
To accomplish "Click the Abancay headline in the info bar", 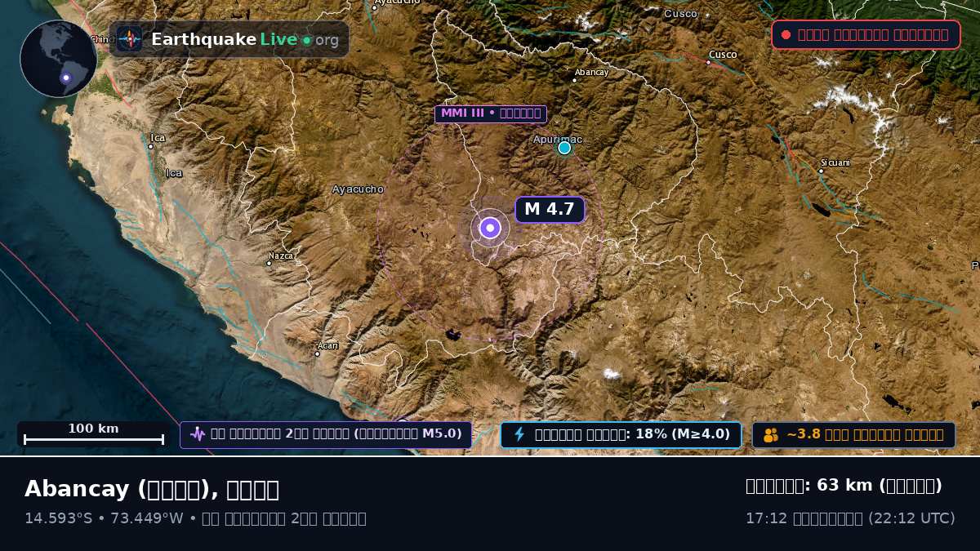I will pos(152,489).
